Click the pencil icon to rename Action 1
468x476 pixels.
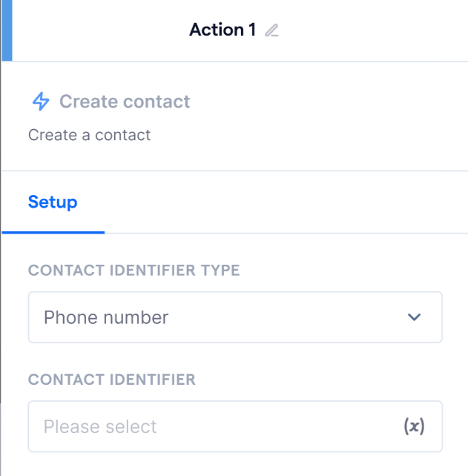click(271, 30)
